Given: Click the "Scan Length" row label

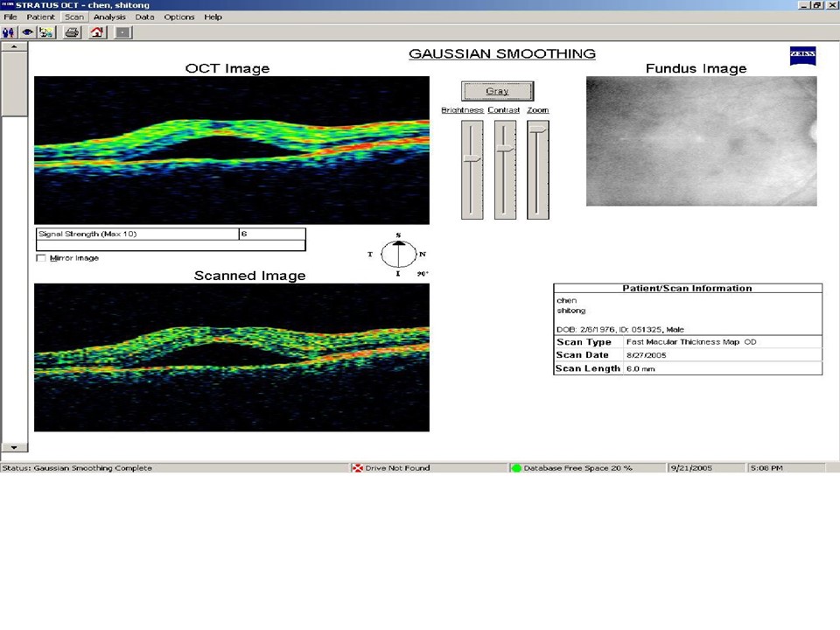Looking at the screenshot, I should pos(588,368).
